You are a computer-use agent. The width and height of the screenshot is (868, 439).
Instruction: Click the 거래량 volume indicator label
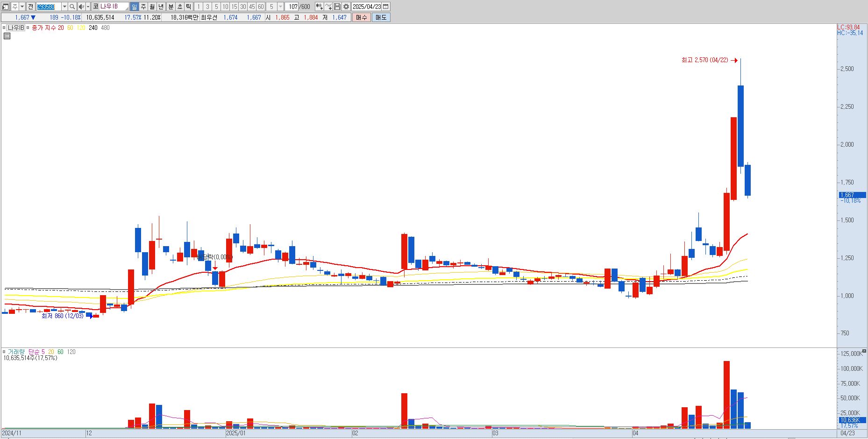(15, 352)
